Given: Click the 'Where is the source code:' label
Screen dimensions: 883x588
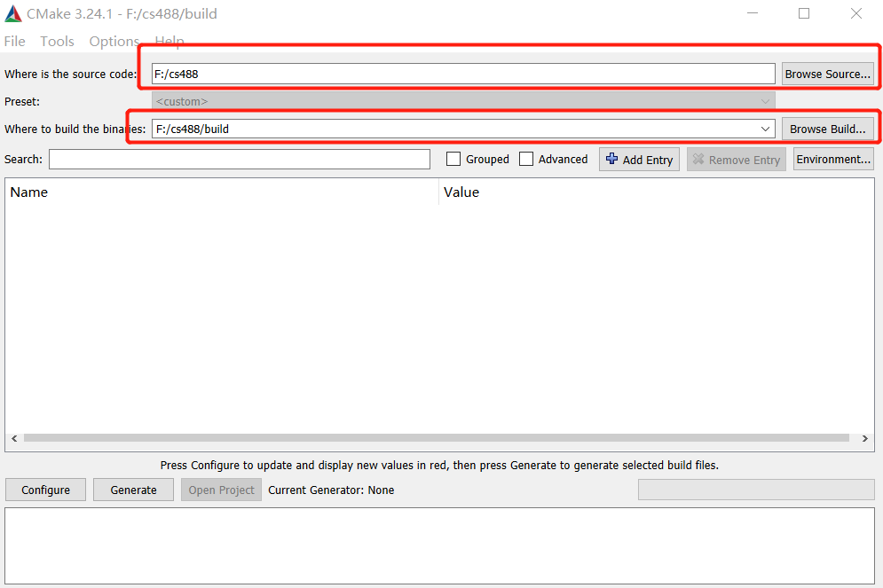Looking at the screenshot, I should tap(70, 74).
